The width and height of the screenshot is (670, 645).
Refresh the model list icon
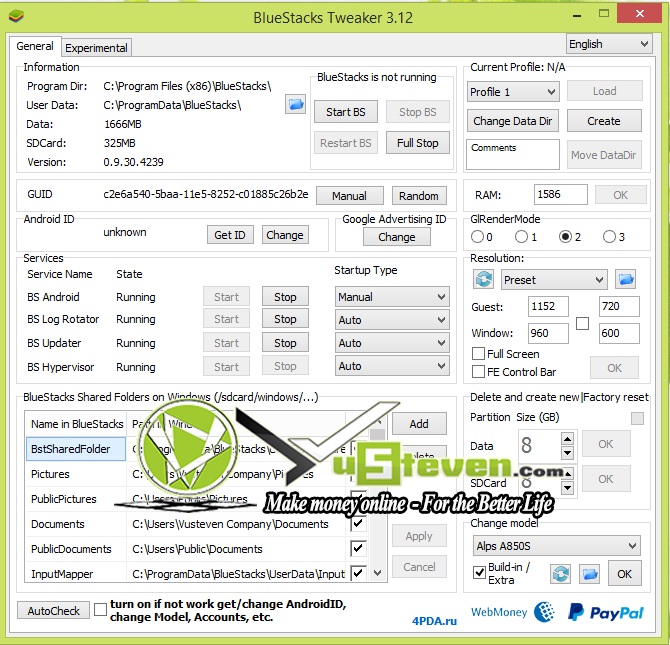pyautogui.click(x=560, y=574)
